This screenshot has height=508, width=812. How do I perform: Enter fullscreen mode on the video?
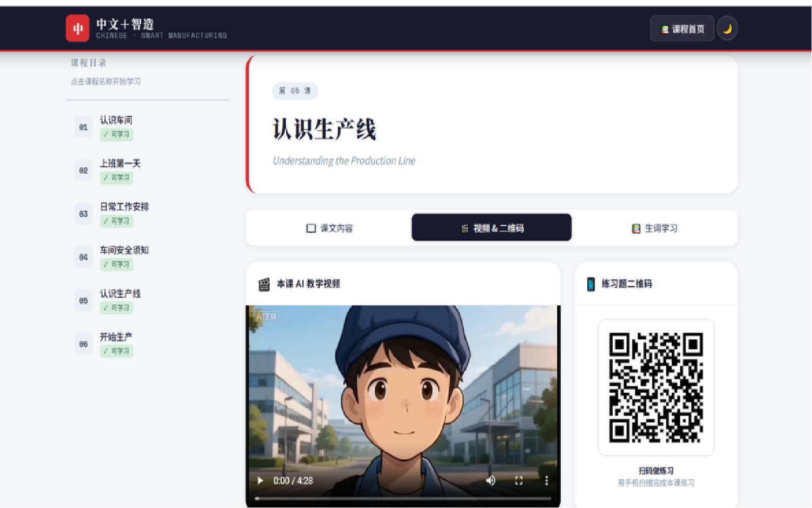519,481
